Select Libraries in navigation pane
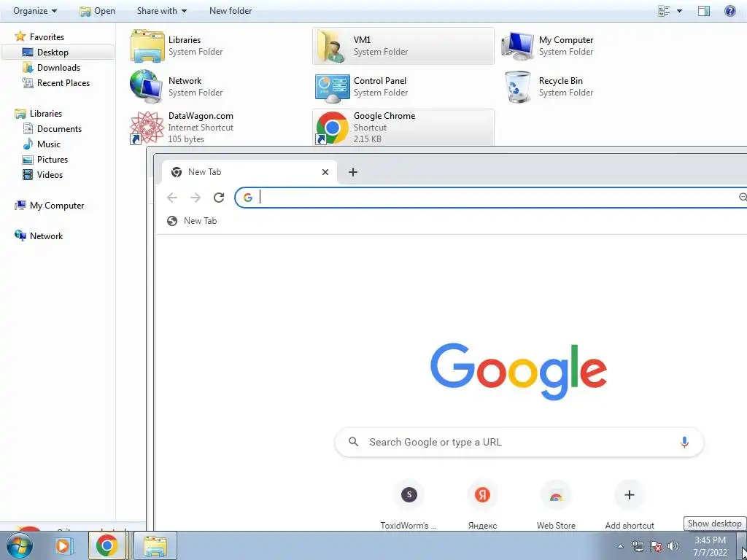Viewport: 747px width, 560px height. pos(46,113)
